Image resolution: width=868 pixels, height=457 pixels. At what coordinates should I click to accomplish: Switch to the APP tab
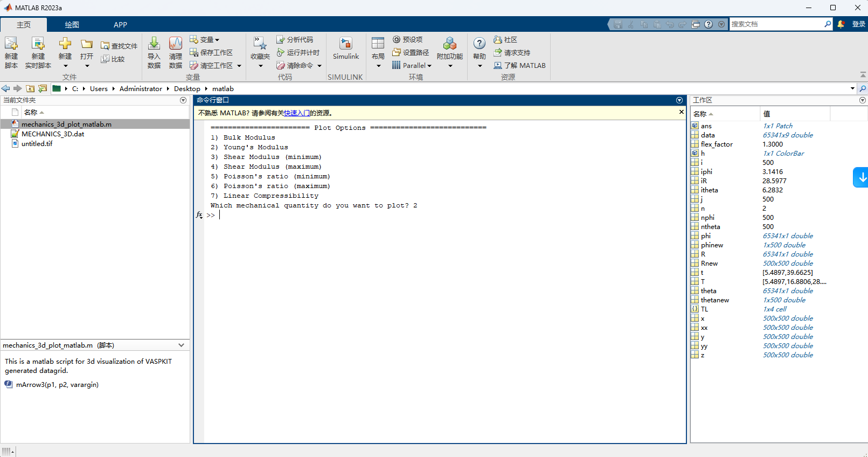click(x=120, y=25)
